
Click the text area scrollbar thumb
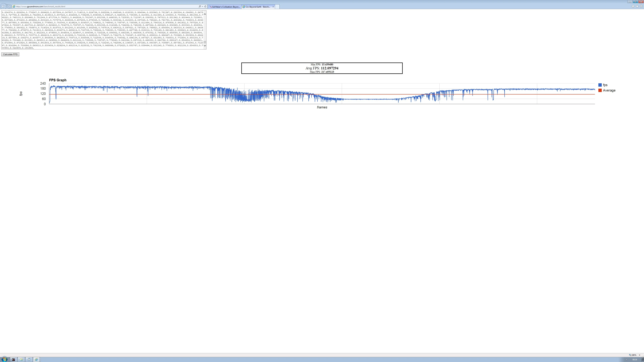coord(205,42)
